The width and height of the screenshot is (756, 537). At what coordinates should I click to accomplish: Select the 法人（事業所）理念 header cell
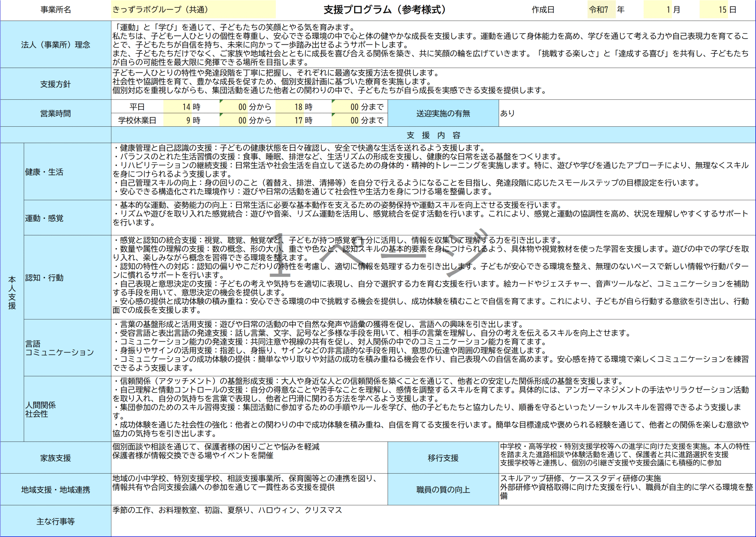click(x=56, y=44)
